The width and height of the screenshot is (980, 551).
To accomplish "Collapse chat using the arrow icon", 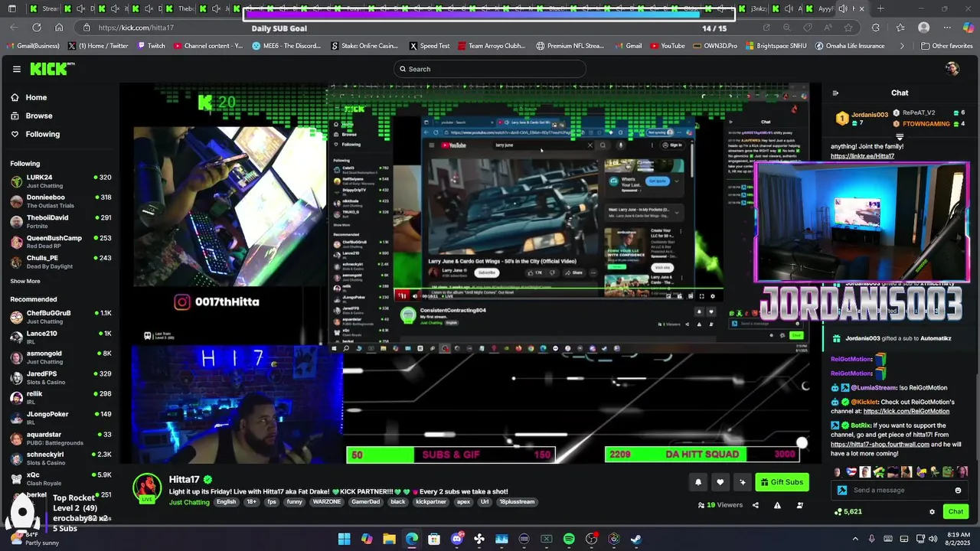I will point(835,93).
